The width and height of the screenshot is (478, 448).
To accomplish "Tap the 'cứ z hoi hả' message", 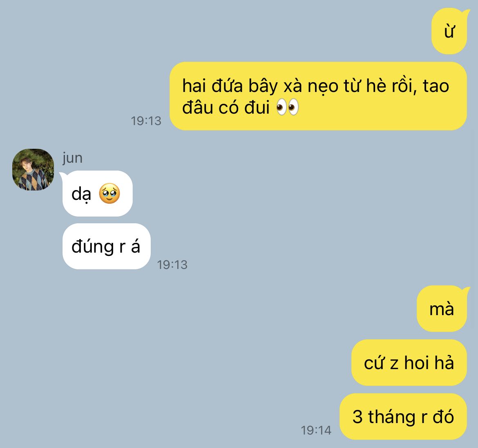I will tap(409, 363).
